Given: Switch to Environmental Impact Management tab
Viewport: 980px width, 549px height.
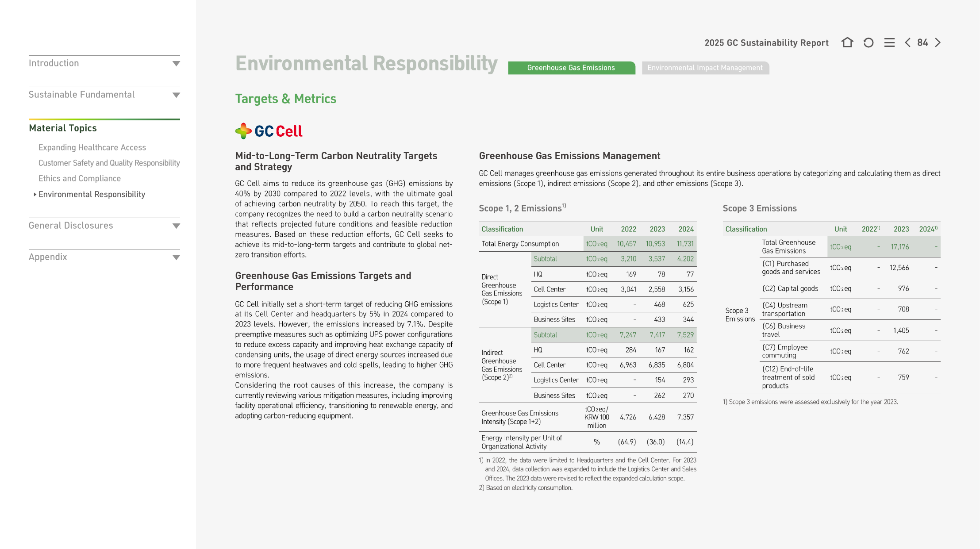Looking at the screenshot, I should point(705,68).
